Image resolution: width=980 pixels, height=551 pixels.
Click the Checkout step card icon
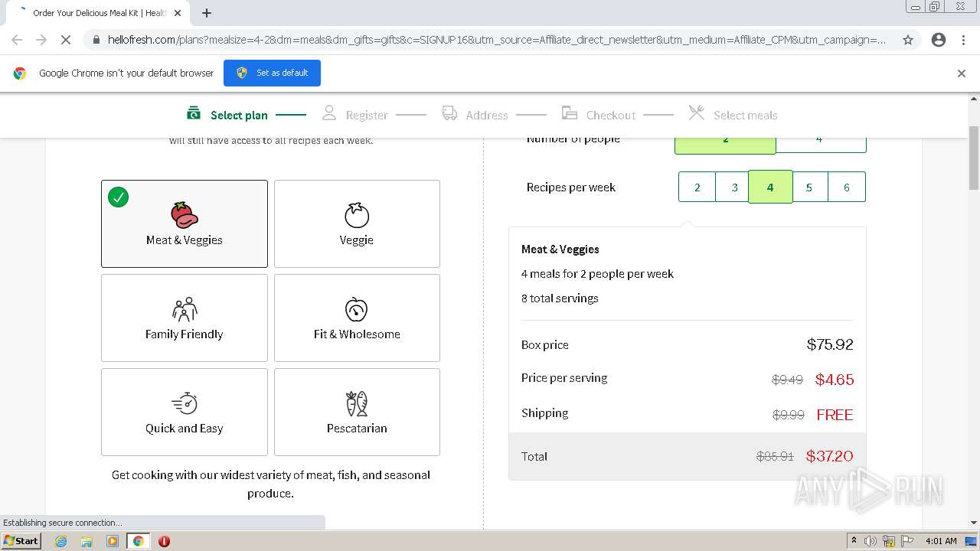(x=569, y=113)
